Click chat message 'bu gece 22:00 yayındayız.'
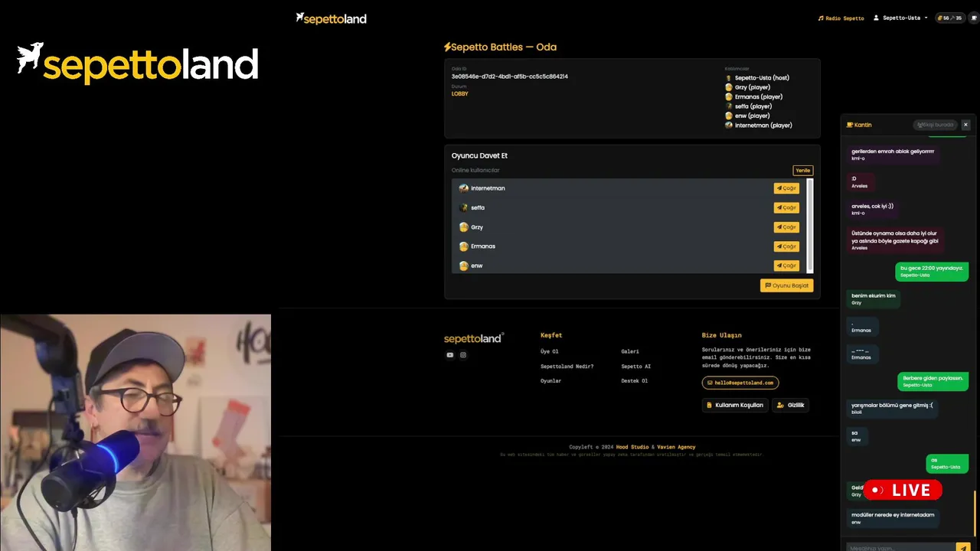The width and height of the screenshot is (980, 551). [932, 272]
